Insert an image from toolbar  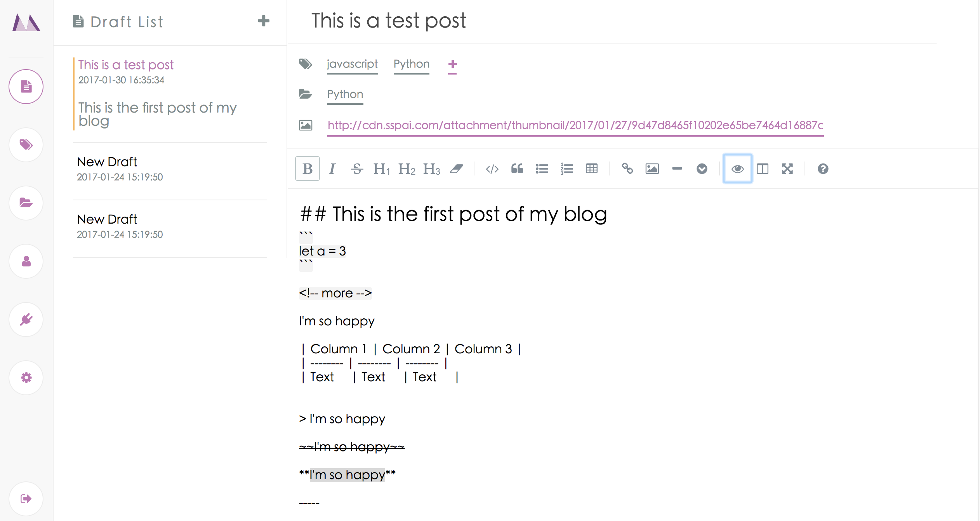[x=652, y=169]
